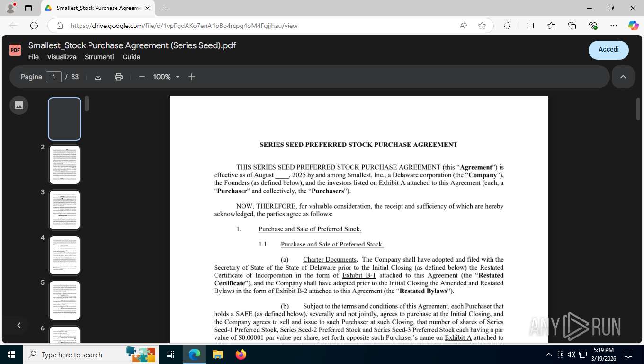Open the page 3 thumbnail
Screen dimensions: 644x364
[65, 210]
